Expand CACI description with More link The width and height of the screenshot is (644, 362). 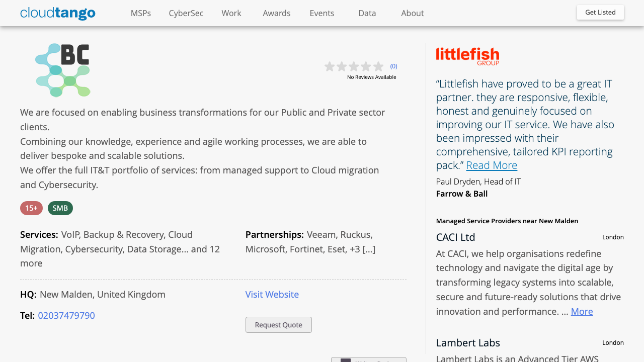point(582,311)
